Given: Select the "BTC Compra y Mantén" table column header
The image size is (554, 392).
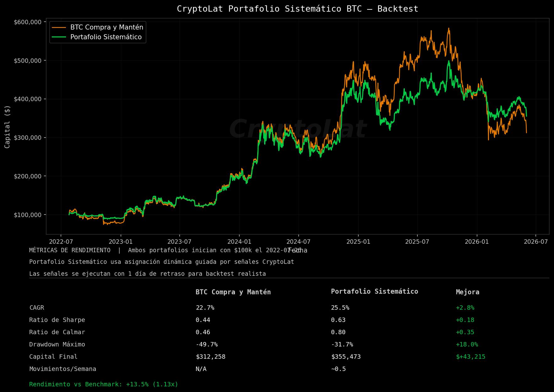Looking at the screenshot, I should (233, 292).
